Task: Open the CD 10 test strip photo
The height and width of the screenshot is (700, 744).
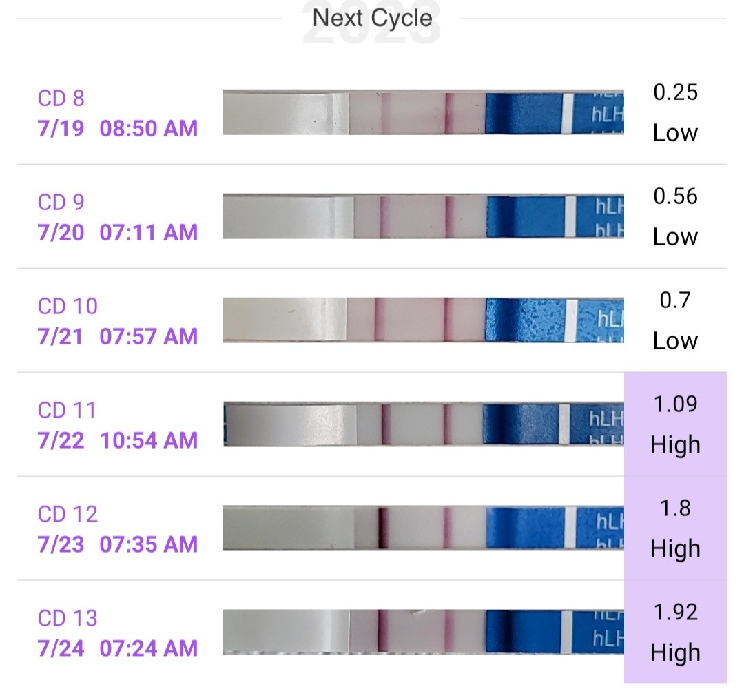Action: [423, 320]
